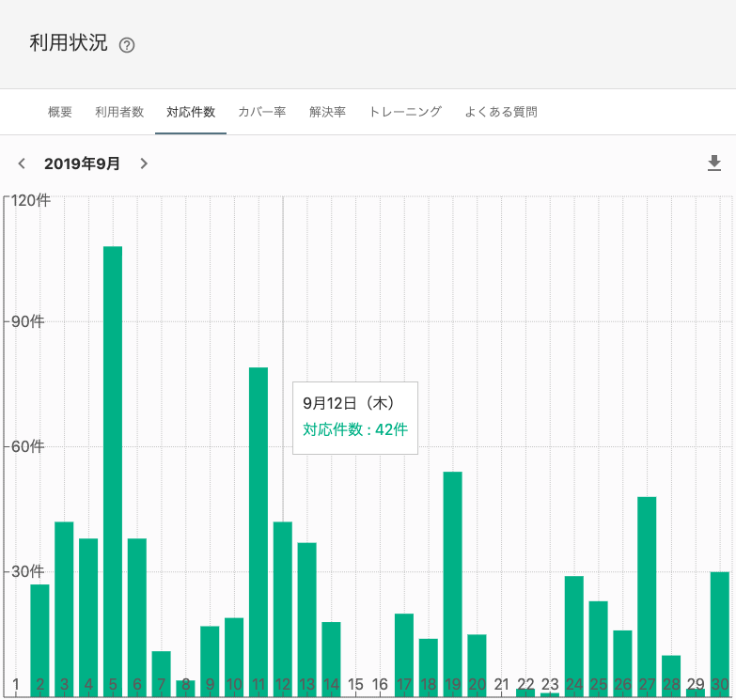Click the help question mark icon

pos(128,45)
